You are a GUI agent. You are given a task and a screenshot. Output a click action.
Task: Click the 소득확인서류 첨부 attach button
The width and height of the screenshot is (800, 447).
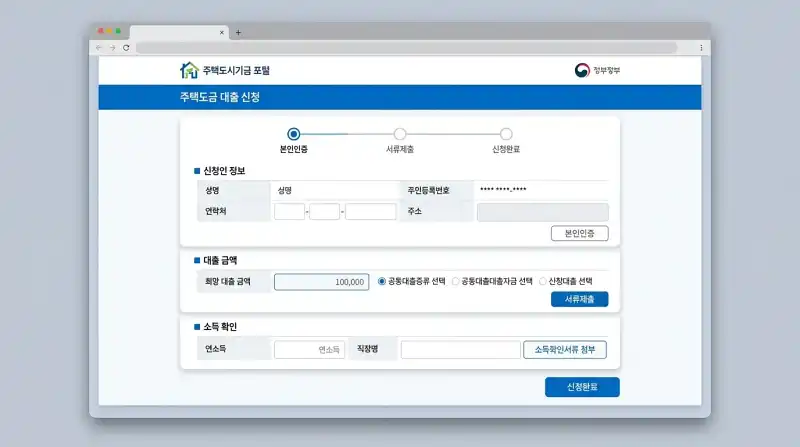click(x=564, y=350)
